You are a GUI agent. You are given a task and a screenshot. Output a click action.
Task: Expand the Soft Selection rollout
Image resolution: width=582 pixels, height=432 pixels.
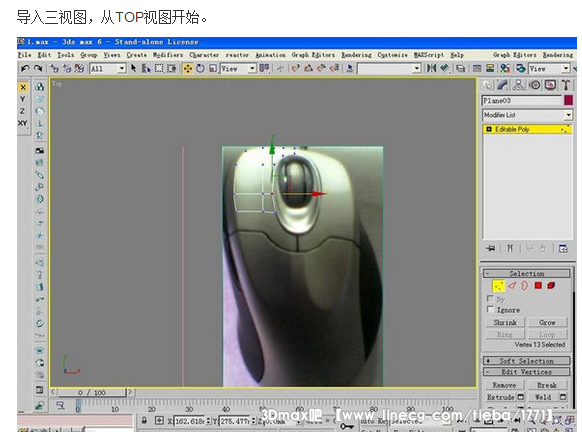526,361
